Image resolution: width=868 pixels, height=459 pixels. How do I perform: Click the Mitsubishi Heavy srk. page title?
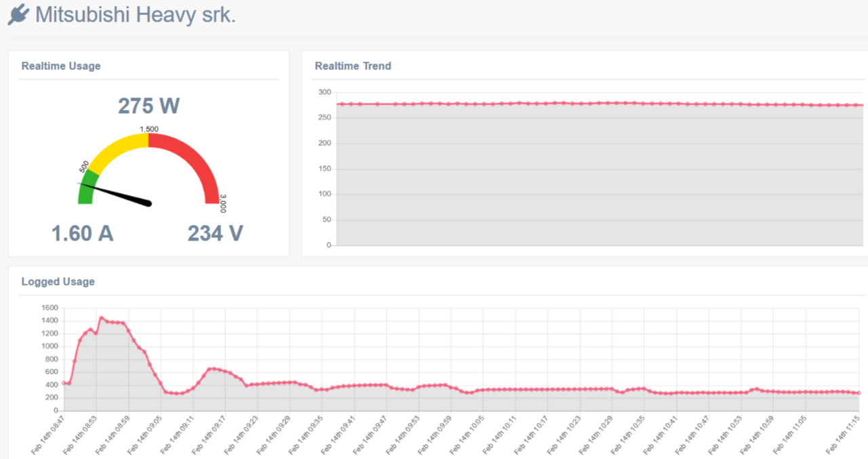tap(136, 14)
